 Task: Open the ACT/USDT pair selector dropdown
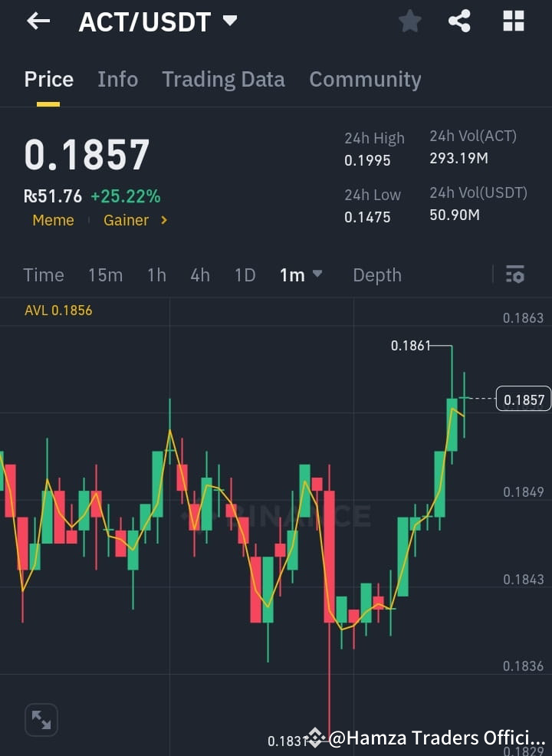[159, 21]
